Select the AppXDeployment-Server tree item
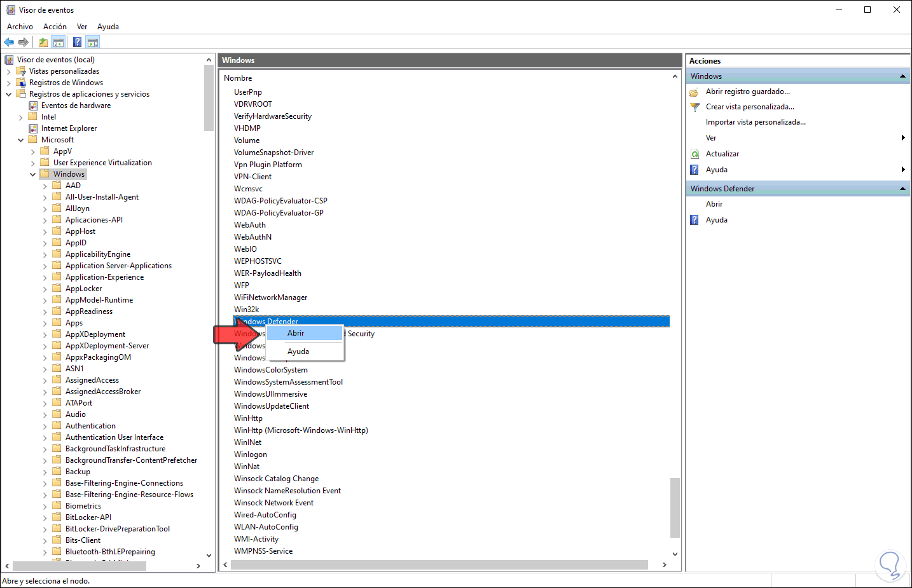Screen dimensions: 912x588 (107, 346)
